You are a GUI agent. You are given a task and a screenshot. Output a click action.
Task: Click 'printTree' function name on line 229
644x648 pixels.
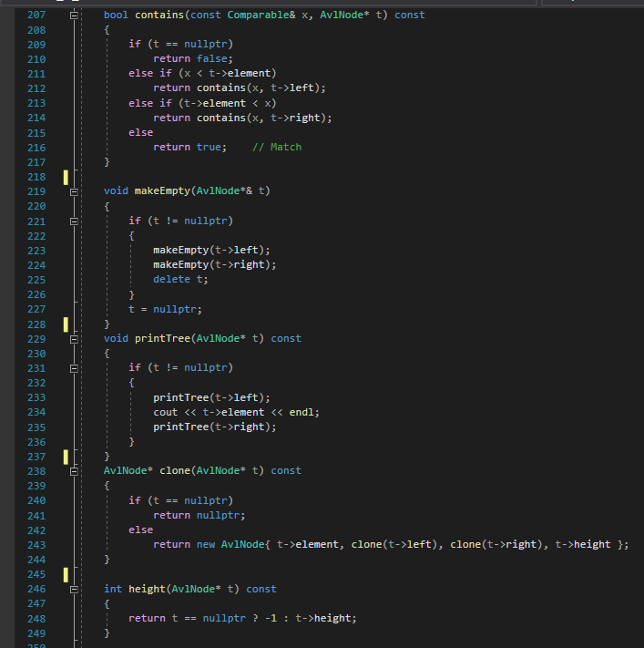162,338
